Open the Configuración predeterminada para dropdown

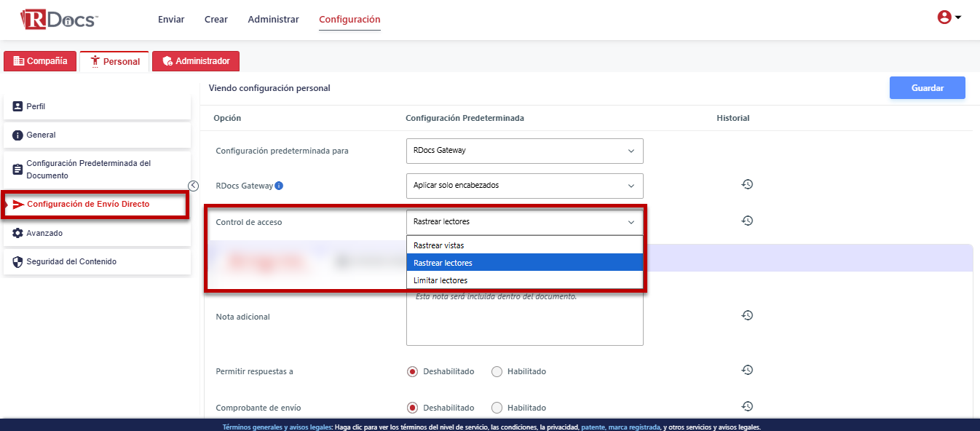pyautogui.click(x=524, y=151)
